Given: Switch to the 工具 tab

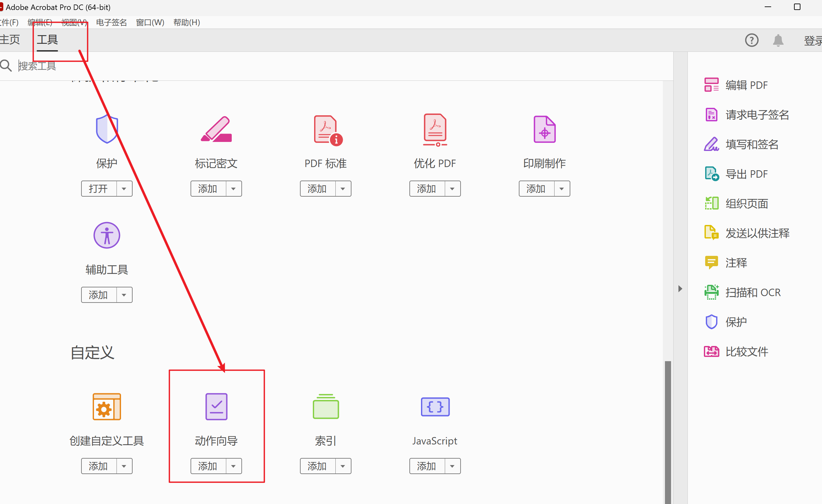Looking at the screenshot, I should 47,40.
